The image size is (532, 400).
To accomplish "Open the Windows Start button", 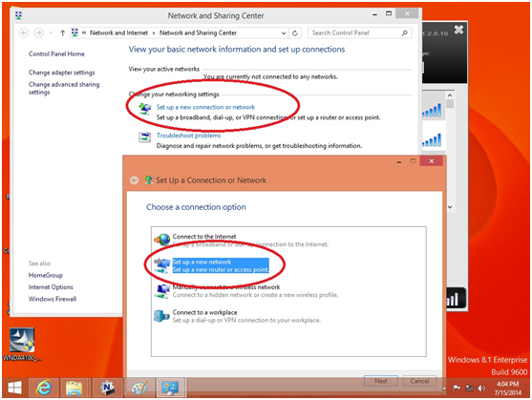I will [x=14, y=388].
